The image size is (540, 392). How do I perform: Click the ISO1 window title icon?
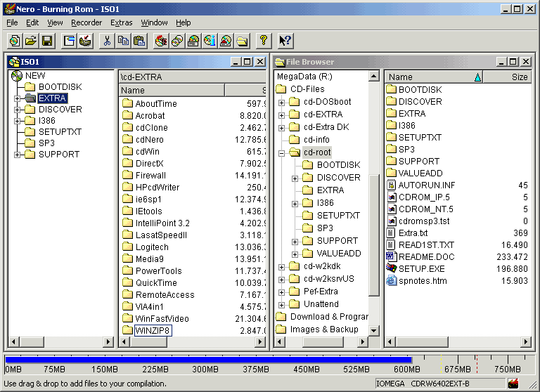pos(14,62)
